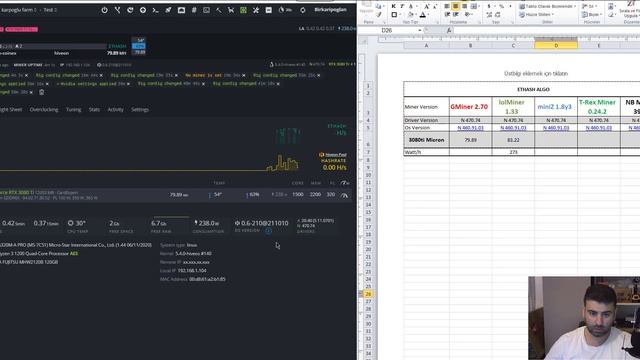Click in the Excel formula bar
Screen dimensions: 640x360
547,31
